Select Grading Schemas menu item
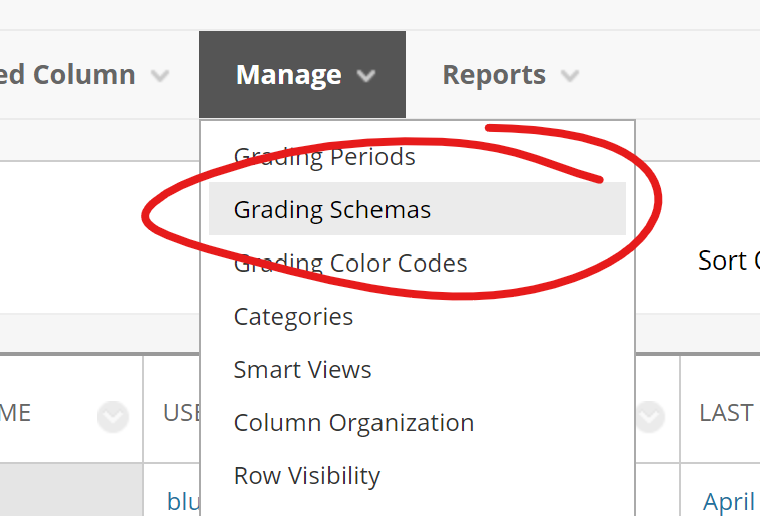The height and width of the screenshot is (516, 760). click(417, 209)
